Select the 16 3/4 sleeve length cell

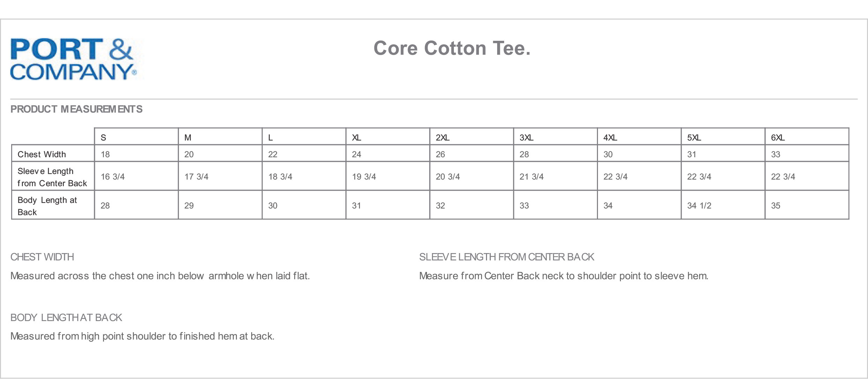(x=113, y=177)
